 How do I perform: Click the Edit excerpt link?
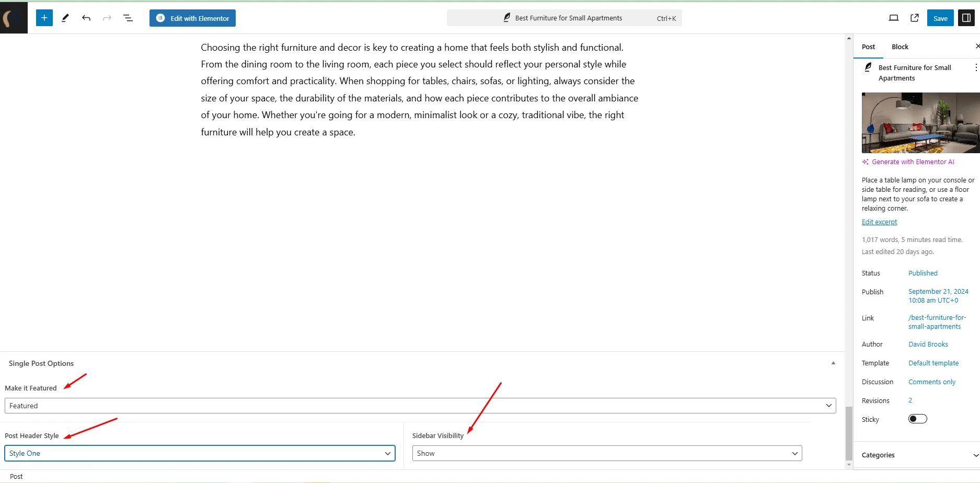pyautogui.click(x=879, y=222)
